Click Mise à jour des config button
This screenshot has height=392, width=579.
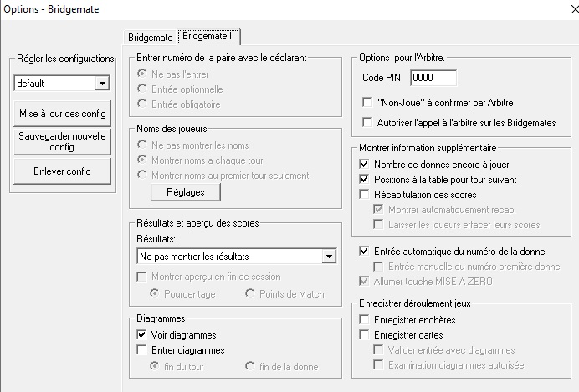[x=62, y=114]
